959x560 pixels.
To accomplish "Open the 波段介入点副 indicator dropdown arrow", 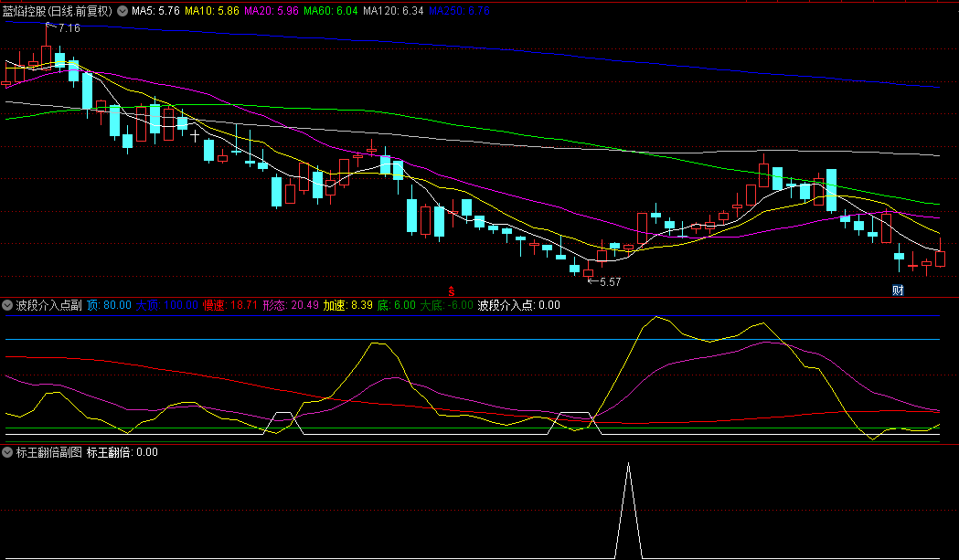I will pyautogui.click(x=8, y=305).
